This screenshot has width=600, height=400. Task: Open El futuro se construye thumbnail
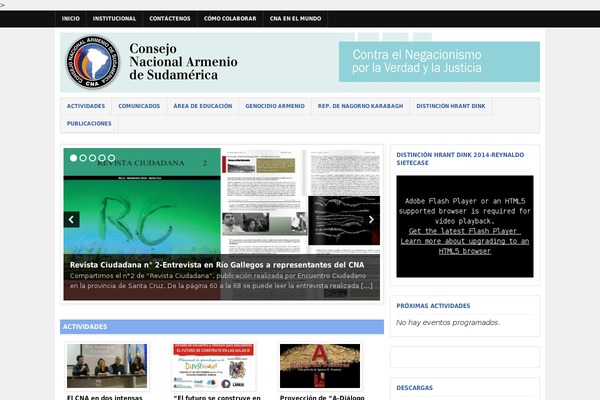(214, 366)
